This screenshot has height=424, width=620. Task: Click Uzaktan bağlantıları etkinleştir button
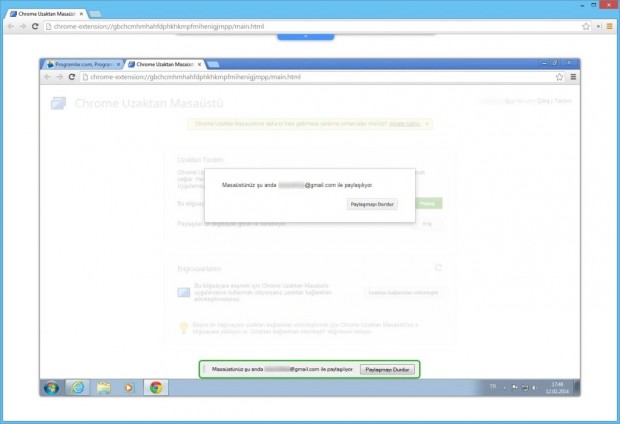tap(403, 293)
